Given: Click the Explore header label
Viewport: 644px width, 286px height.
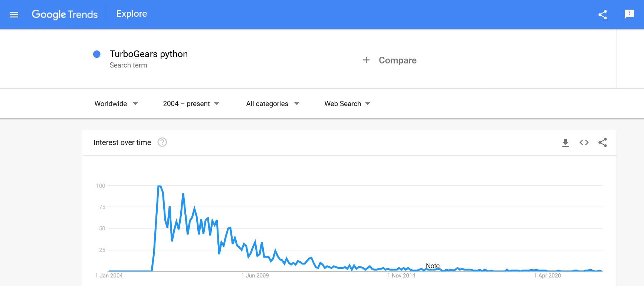Looking at the screenshot, I should click(x=132, y=14).
